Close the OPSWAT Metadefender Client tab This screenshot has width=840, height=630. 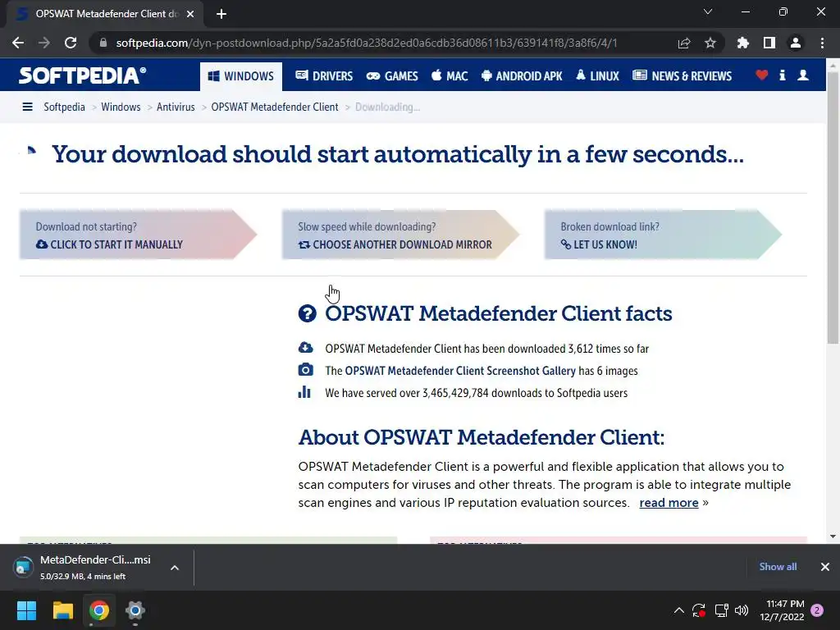[190, 14]
